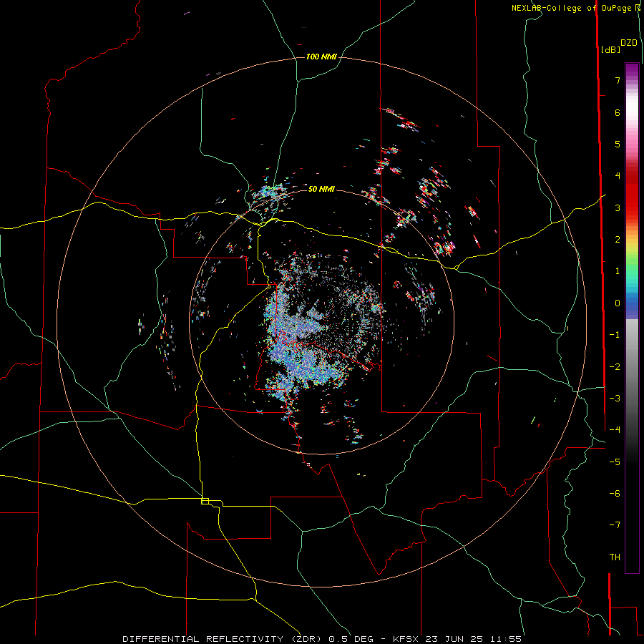The image size is (644, 644).
Task: Click the -3 value on color scale
Action: 615,398
